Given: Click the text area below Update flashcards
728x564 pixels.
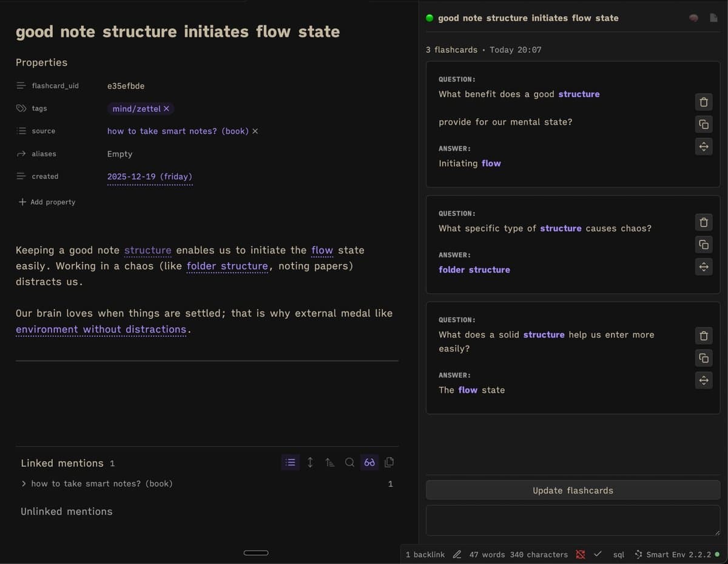Looking at the screenshot, I should click(x=573, y=520).
